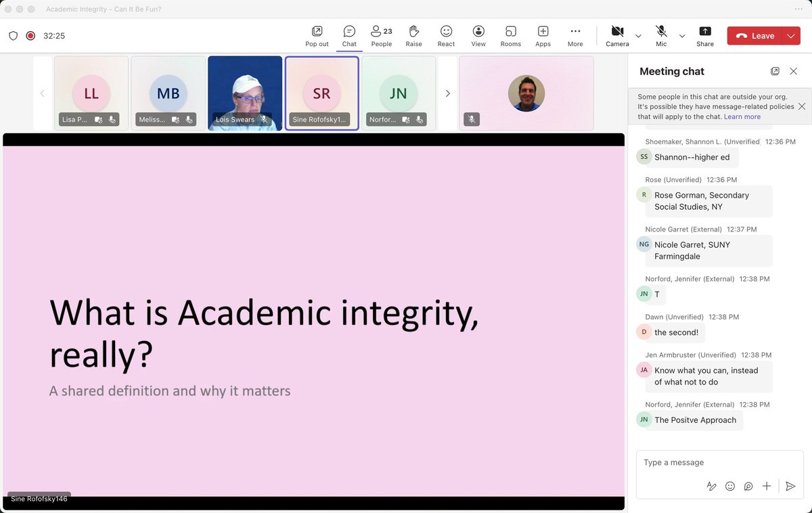Pop out the Meeting chat pane
Viewport: 812px width, 513px height.
775,71
